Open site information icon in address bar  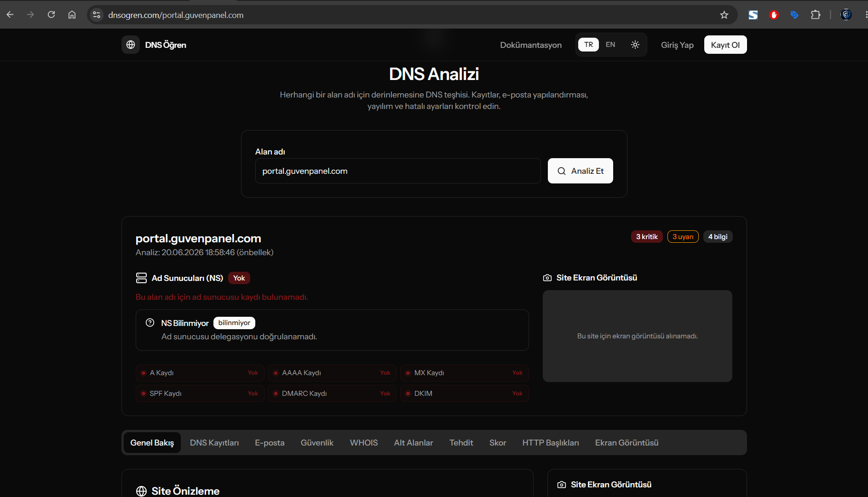[x=97, y=15]
